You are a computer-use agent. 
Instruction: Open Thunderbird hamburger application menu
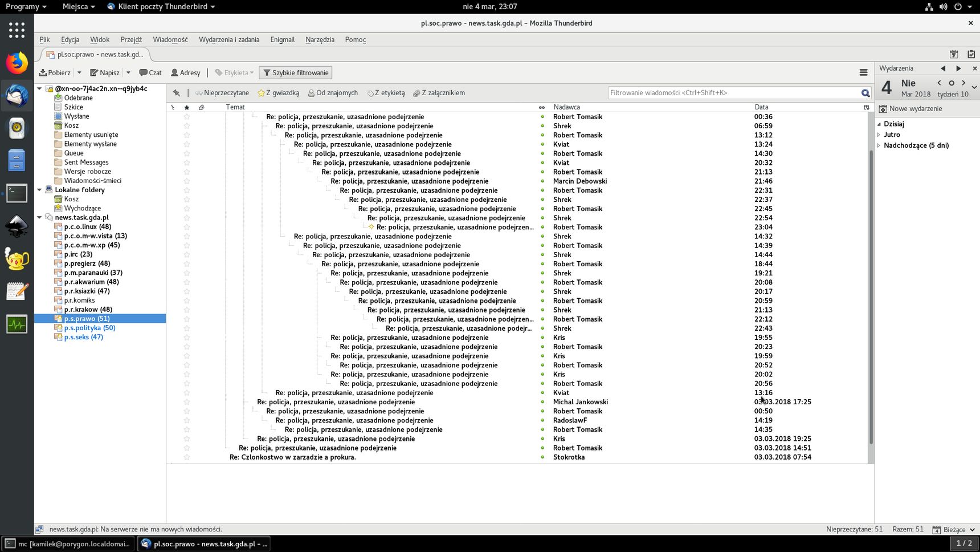863,72
